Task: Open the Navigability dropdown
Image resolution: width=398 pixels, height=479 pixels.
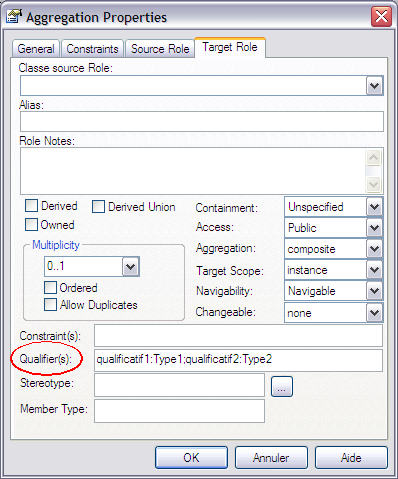Action: click(x=374, y=291)
